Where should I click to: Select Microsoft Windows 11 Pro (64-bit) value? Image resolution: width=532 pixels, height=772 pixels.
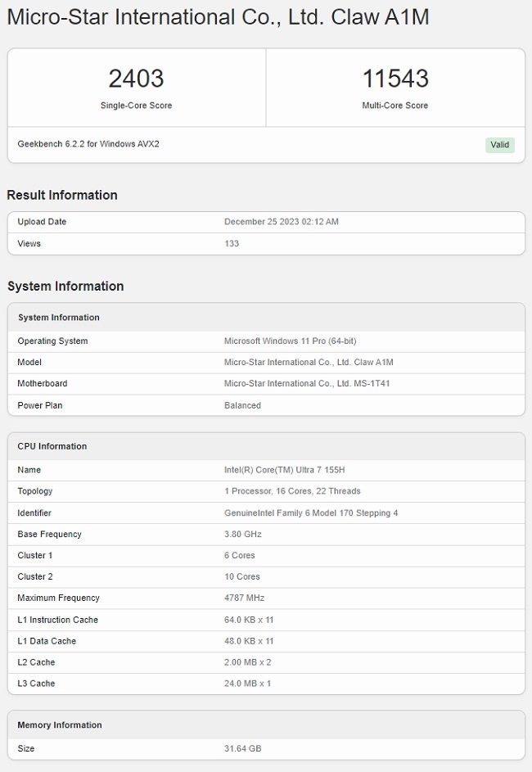click(291, 341)
